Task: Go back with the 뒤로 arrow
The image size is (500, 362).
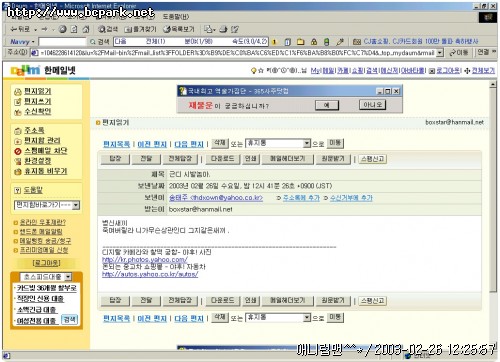Action: pos(21,29)
